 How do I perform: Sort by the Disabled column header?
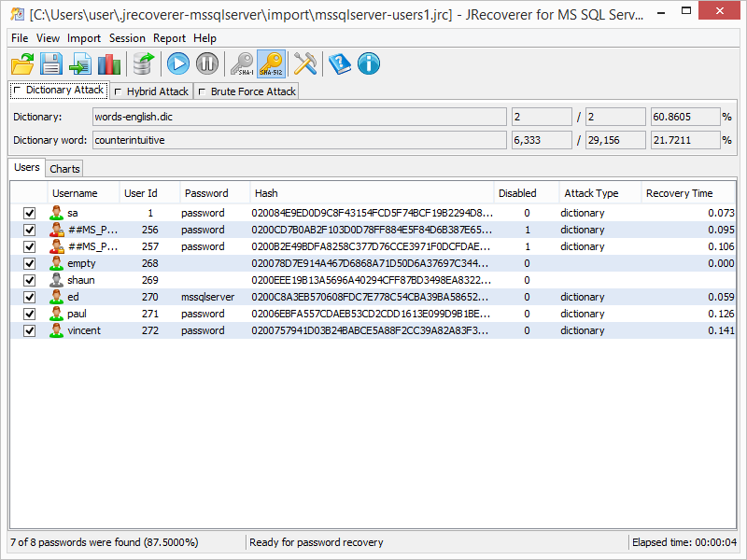pyautogui.click(x=527, y=193)
